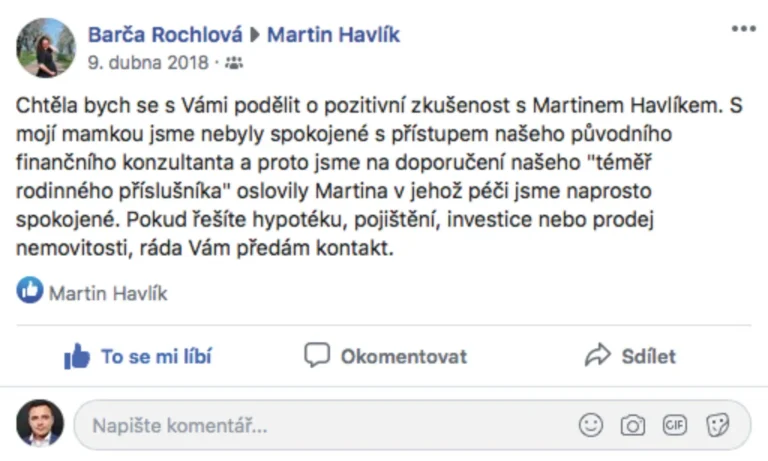Click Martin Havlík in the reactions list
Screen dimensions: 768x461
[x=108, y=293]
